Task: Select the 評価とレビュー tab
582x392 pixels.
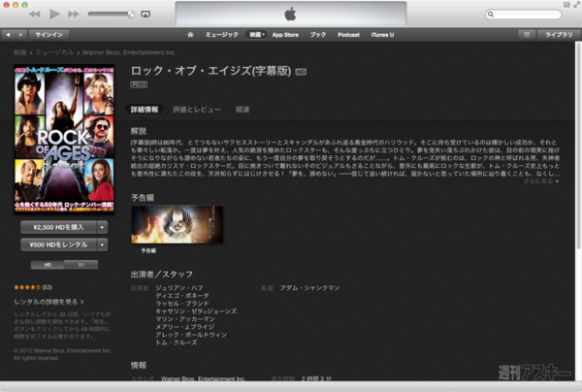Action: (197, 110)
